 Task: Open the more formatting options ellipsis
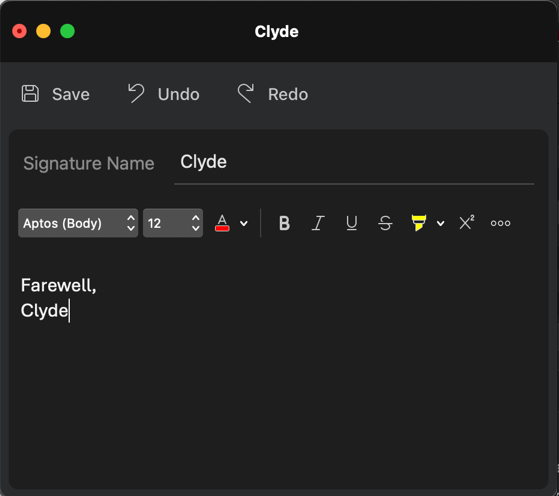[x=500, y=223]
